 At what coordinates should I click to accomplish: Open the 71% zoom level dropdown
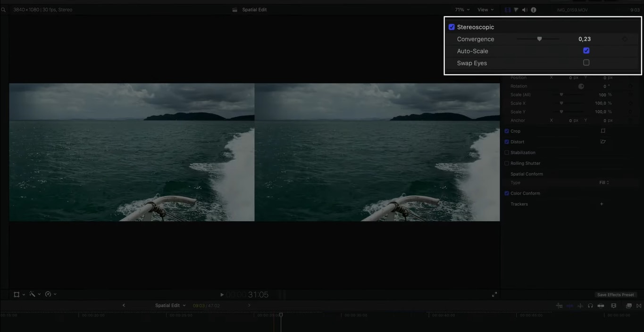462,9
